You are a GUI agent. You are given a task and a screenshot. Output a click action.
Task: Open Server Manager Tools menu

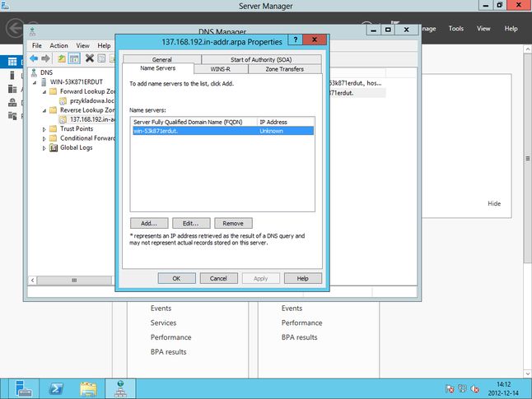click(x=455, y=29)
